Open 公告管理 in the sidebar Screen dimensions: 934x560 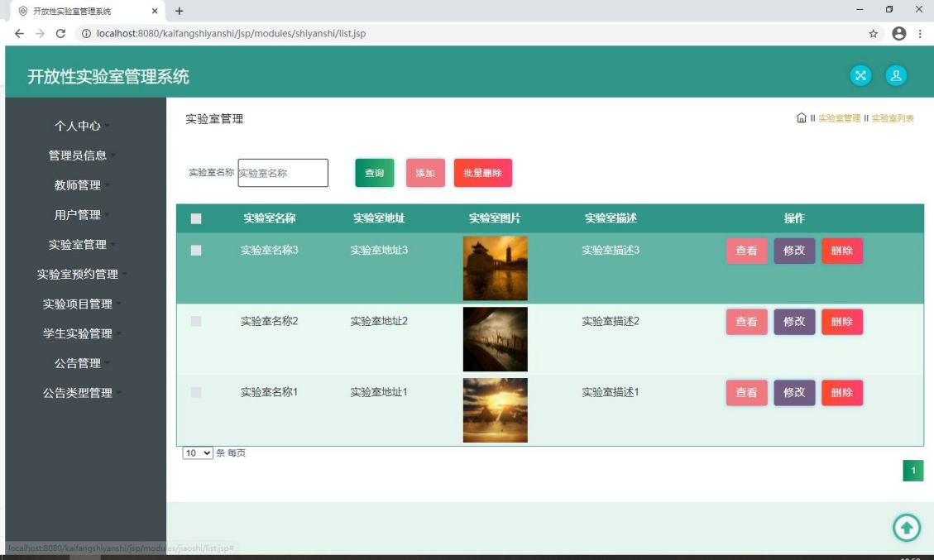pos(78,363)
